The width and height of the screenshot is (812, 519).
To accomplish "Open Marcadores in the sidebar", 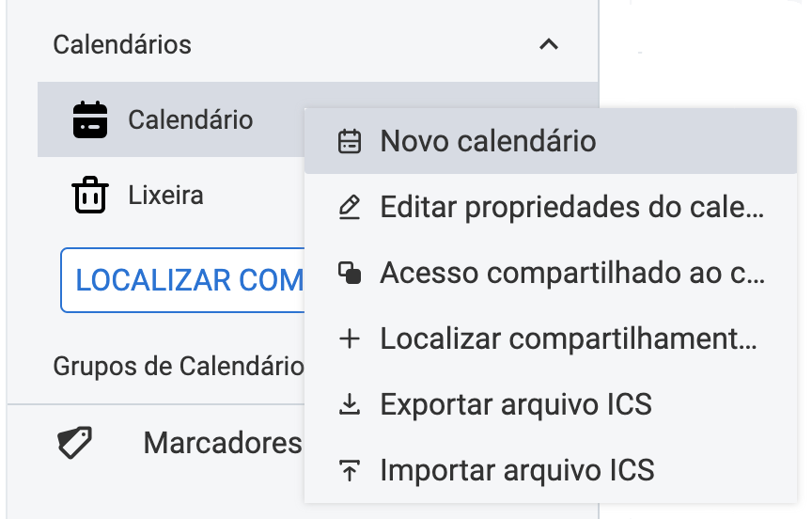I will 222,443.
